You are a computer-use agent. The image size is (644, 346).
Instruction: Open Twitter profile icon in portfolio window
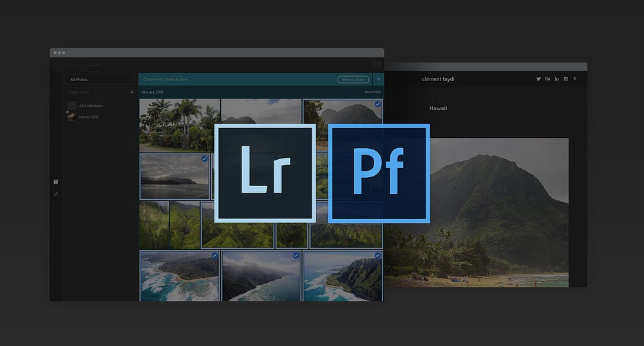point(538,79)
